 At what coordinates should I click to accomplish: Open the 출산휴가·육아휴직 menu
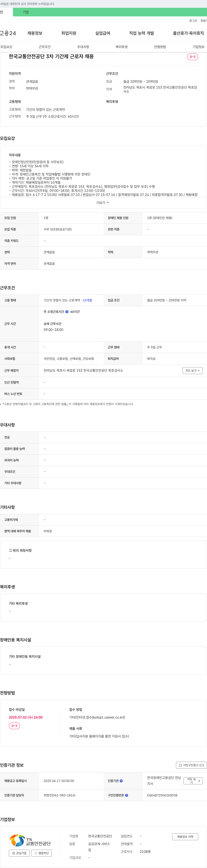click(188, 33)
